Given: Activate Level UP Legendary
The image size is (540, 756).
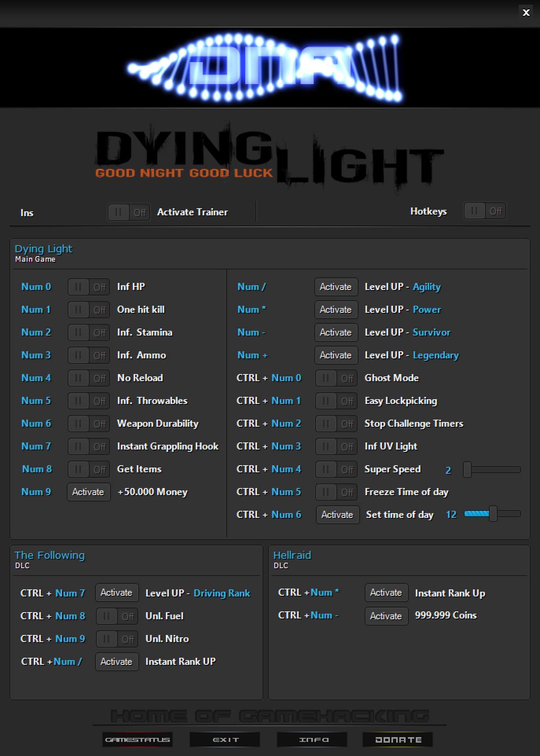Looking at the screenshot, I should tap(336, 355).
